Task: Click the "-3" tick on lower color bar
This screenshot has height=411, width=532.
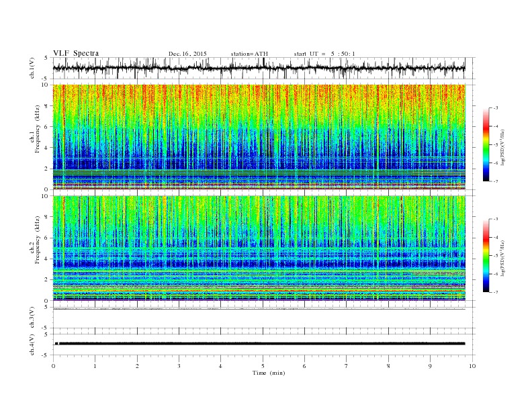Action: (x=496, y=219)
